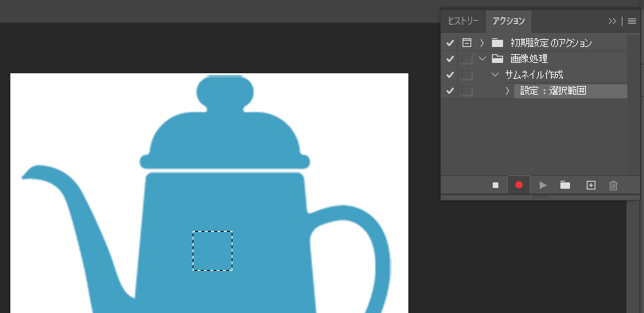The width and height of the screenshot is (644, 313).
Task: Expand the 初期設定のアクション set
Action: click(482, 43)
